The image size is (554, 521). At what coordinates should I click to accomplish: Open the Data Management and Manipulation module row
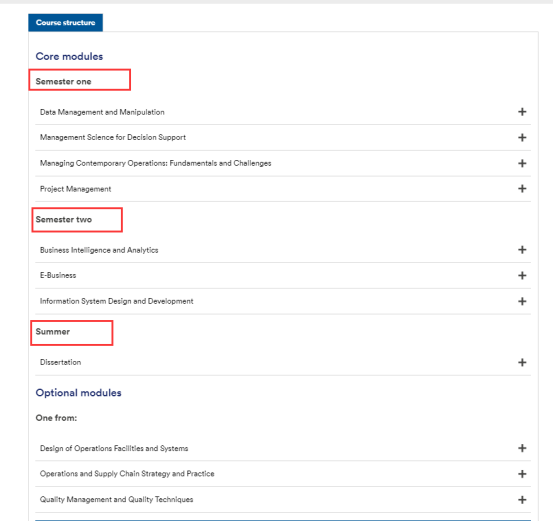tap(283, 112)
